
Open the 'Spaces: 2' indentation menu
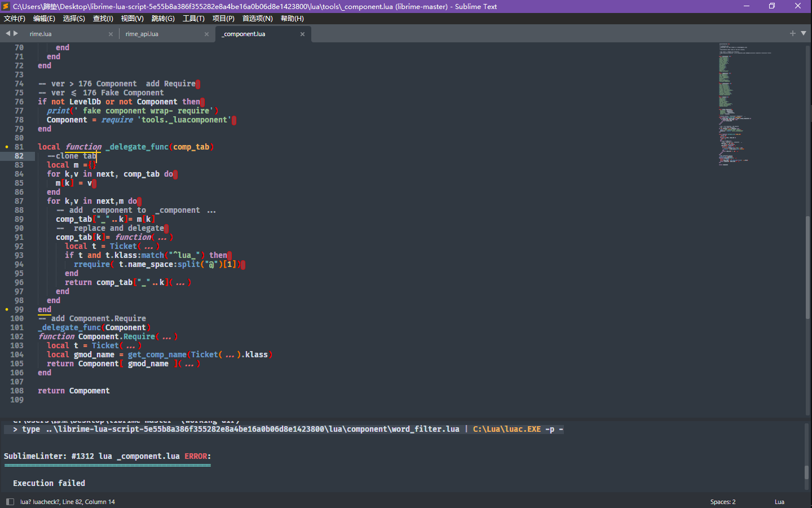[x=722, y=501]
